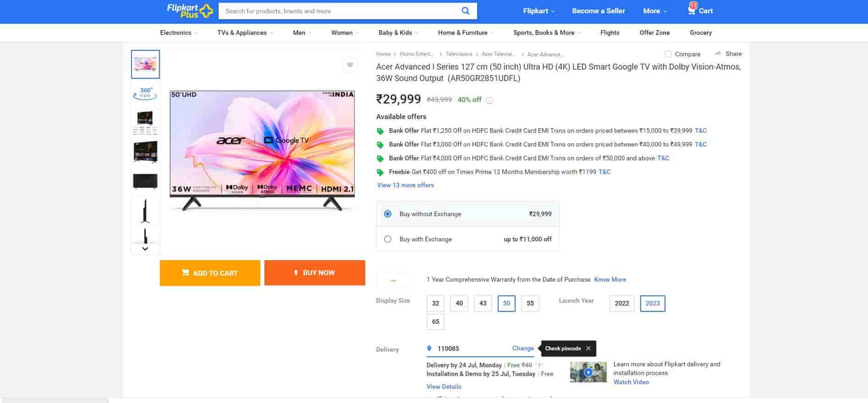Open the Offer Zone menu item

pos(654,33)
